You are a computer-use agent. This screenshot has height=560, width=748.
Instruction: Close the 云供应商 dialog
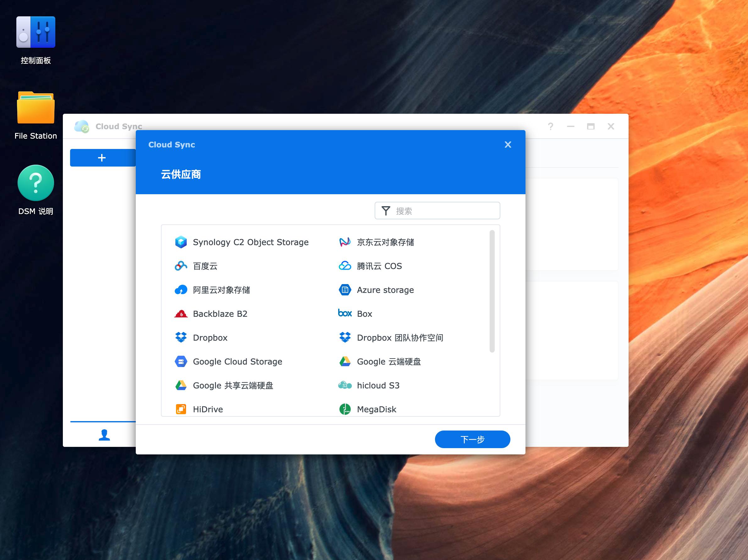pyautogui.click(x=508, y=145)
